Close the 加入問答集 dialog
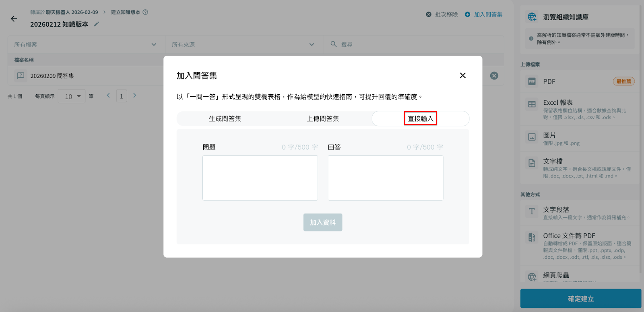Screen dimensions: 644x312 (x=462, y=75)
